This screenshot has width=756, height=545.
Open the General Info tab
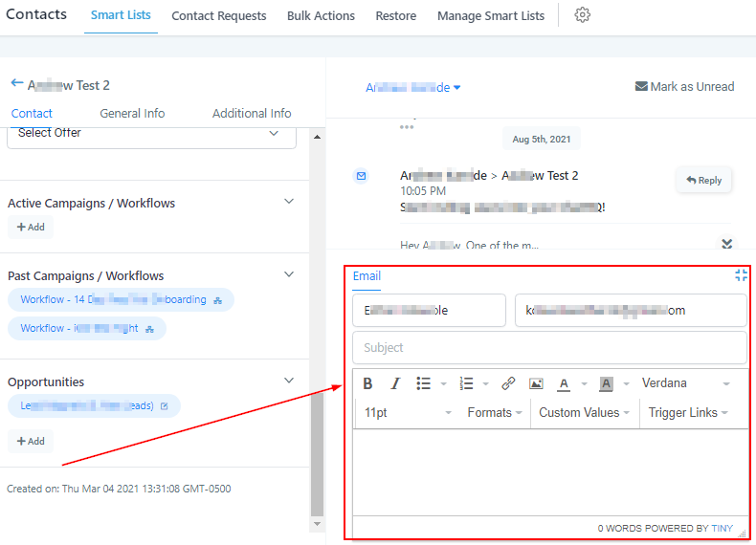[132, 113]
